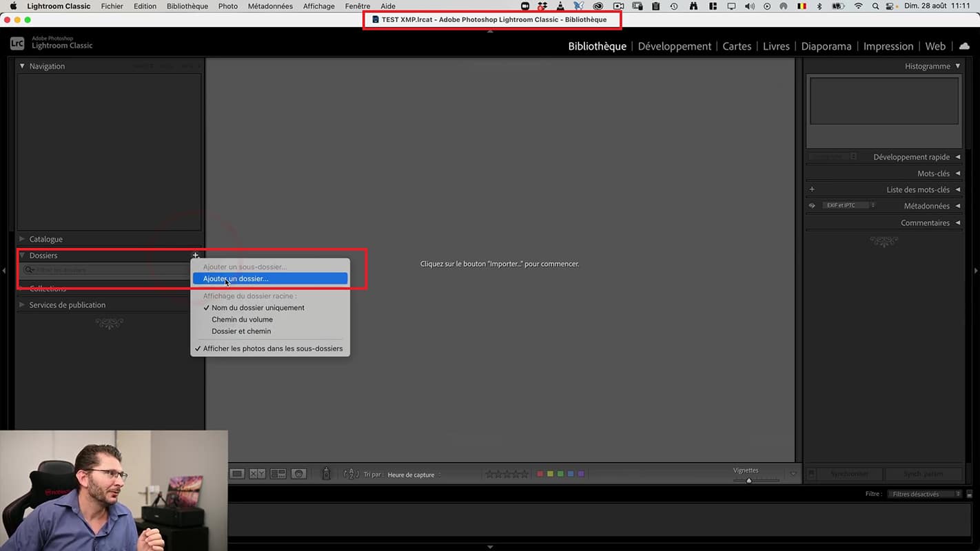The width and height of the screenshot is (980, 551).
Task: Open Bibliothèque menu in menu bar
Action: [187, 6]
